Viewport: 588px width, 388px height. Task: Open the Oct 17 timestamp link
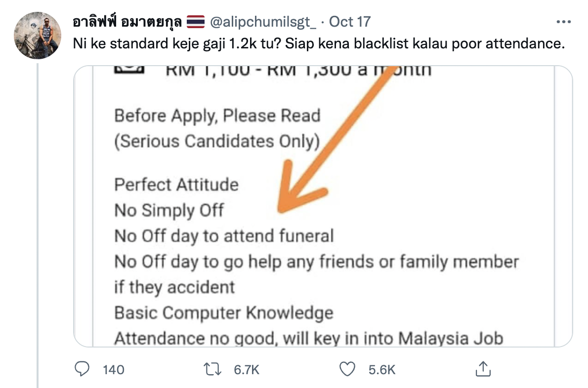pos(350,22)
